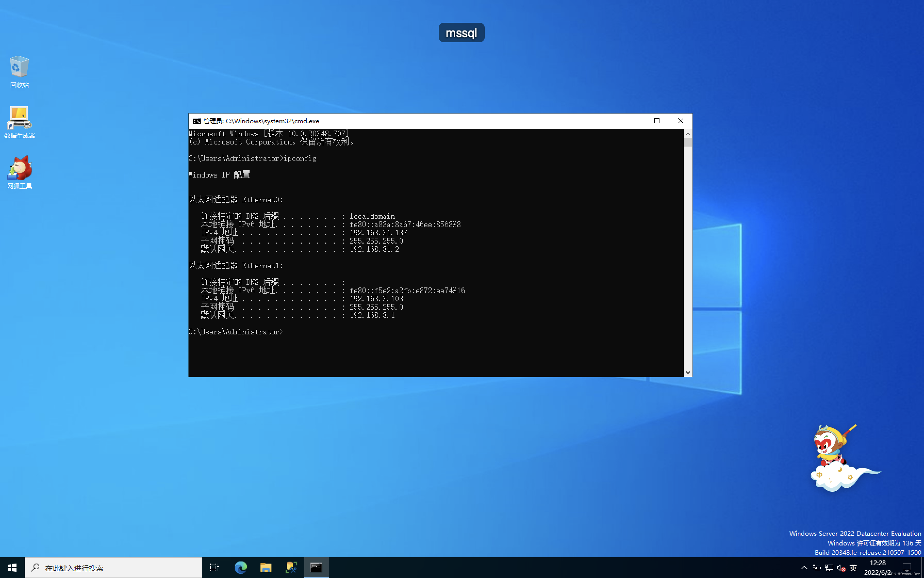Click the Ethernet1 adapter heading

coord(236,266)
